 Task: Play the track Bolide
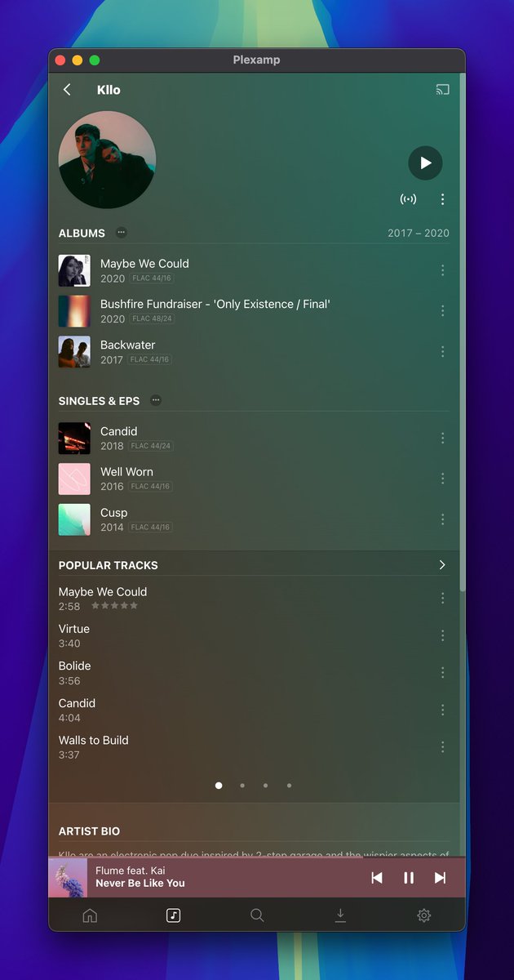coord(75,666)
